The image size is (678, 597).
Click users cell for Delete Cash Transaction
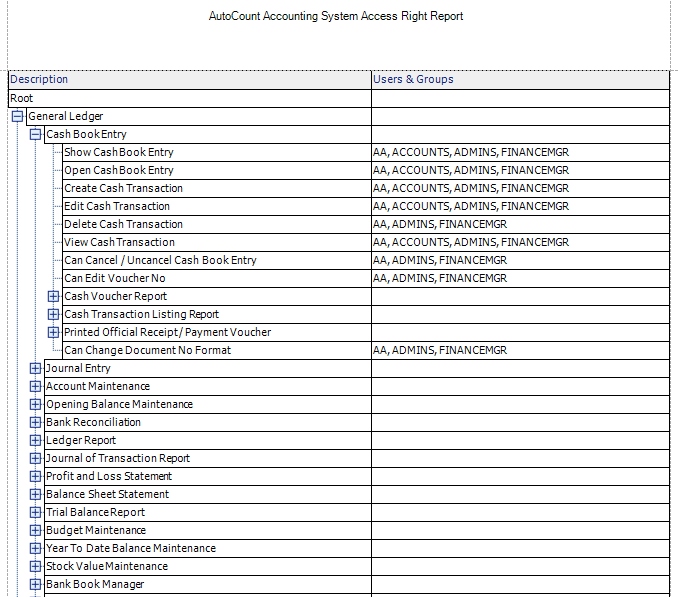(x=520, y=224)
